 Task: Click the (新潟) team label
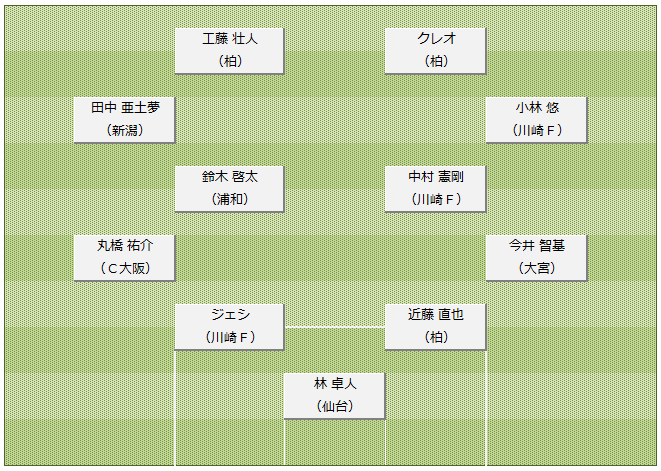125,130
